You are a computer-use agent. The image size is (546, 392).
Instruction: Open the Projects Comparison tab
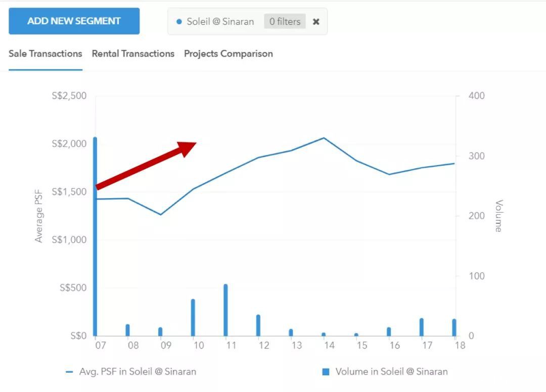pyautogui.click(x=228, y=54)
